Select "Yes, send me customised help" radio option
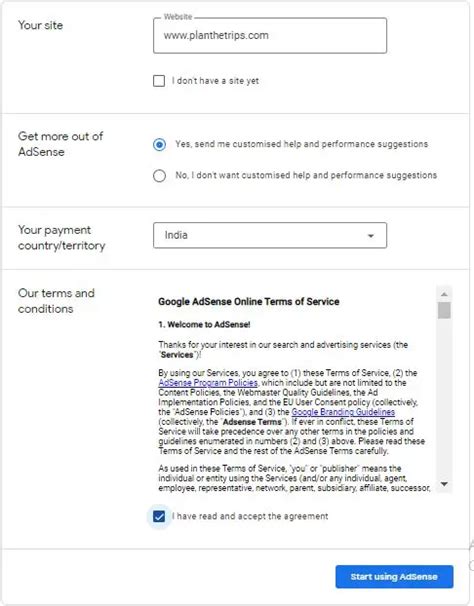Screen dimensions: 474x606 click(159, 145)
